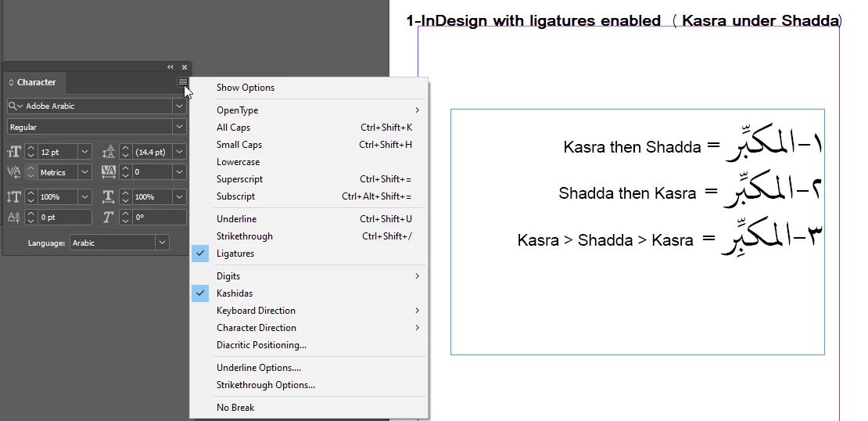Viewport: 868px width, 421px height.
Task: Click the font size icon
Action: coord(14,151)
